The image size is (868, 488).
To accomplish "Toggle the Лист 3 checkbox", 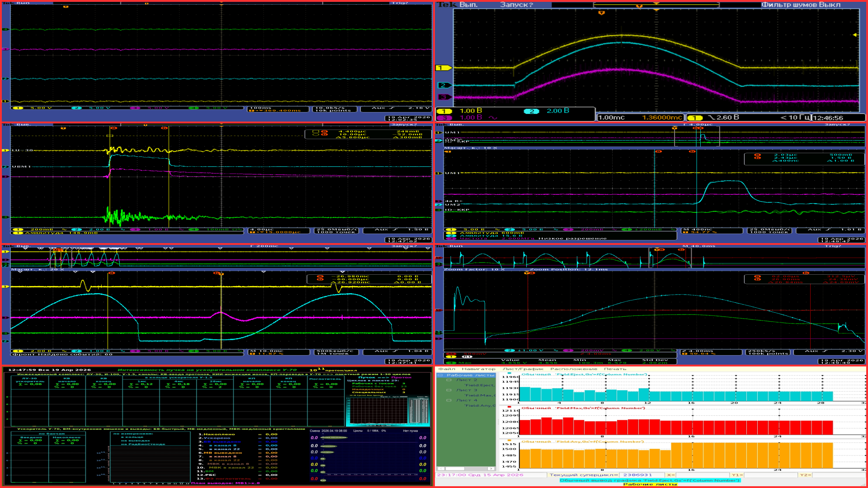I will click(x=449, y=390).
